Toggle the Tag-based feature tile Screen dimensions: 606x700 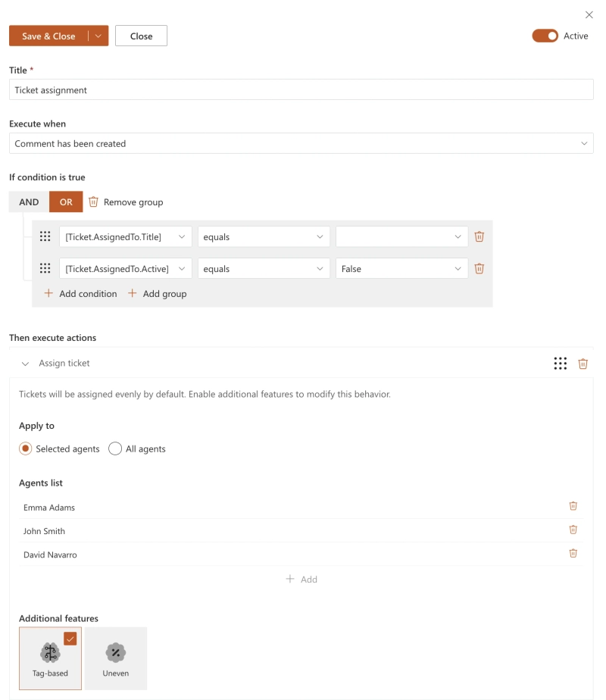[51, 658]
